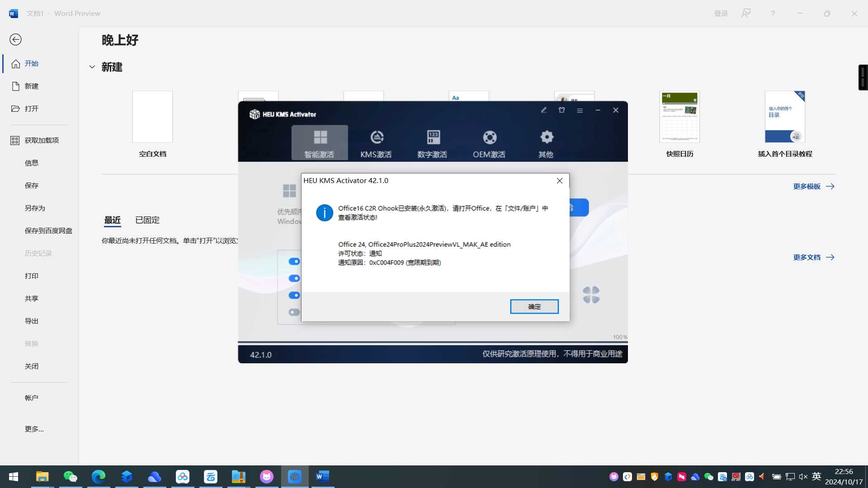
Task: Open Microsoft Edge from the taskbar
Action: click(x=99, y=477)
